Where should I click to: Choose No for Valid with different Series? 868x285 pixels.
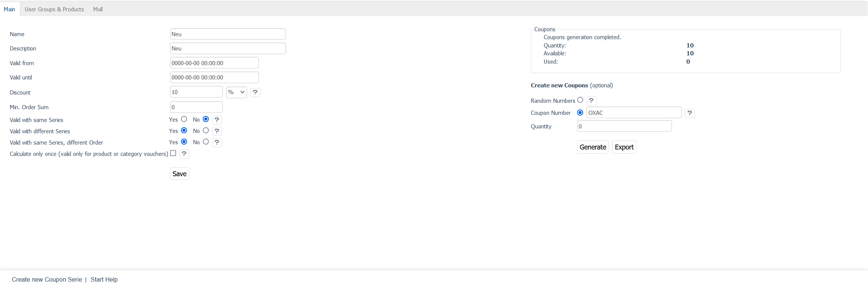206,131
